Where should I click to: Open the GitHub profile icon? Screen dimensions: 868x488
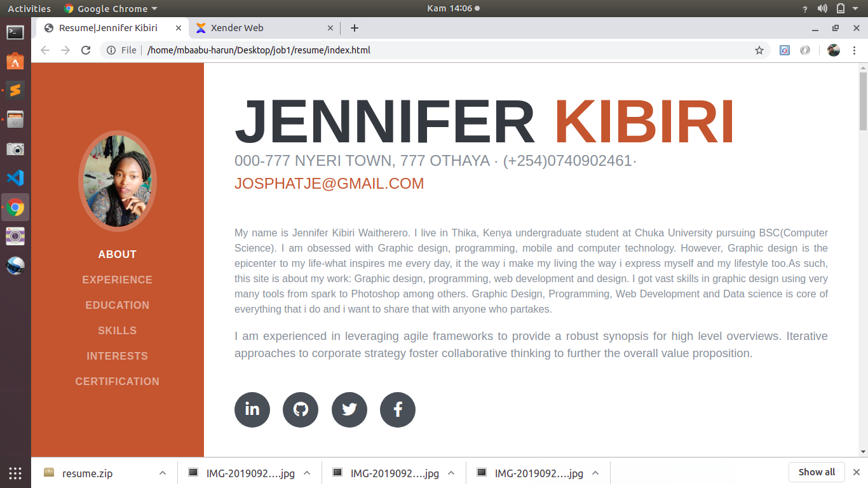tap(301, 410)
